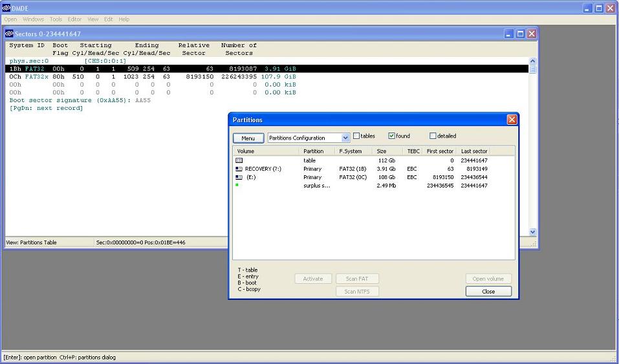Select FAT32 (1B) file system cell
The height and width of the screenshot is (364, 619).
(x=353, y=169)
